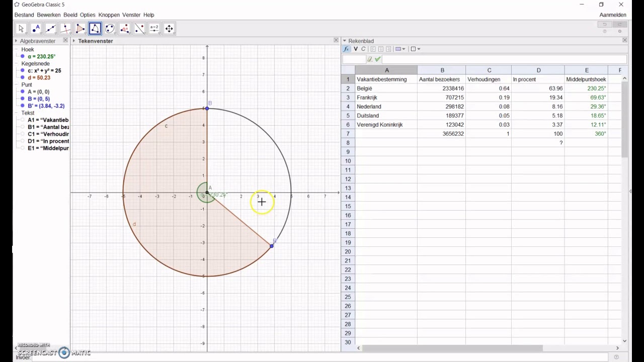Toggle visibility of d = 50.23

(x=23, y=78)
